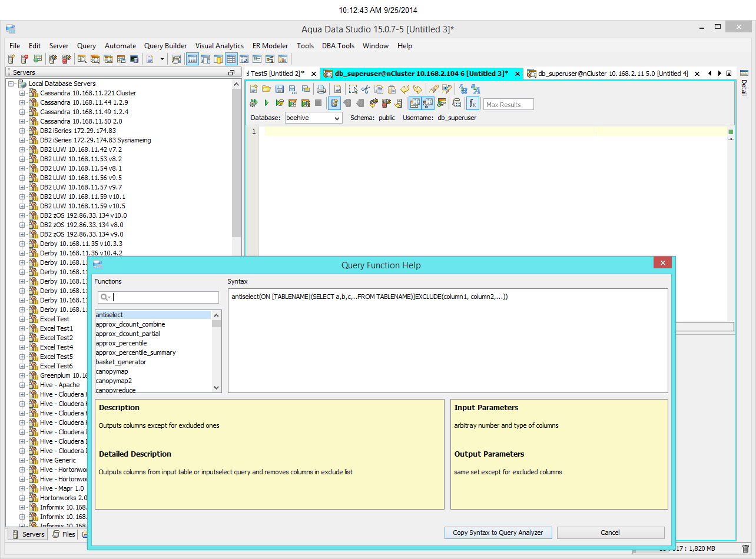Click the Save floppy disk icon in query toolbar
This screenshot has height=559, width=756.
coord(280,89)
